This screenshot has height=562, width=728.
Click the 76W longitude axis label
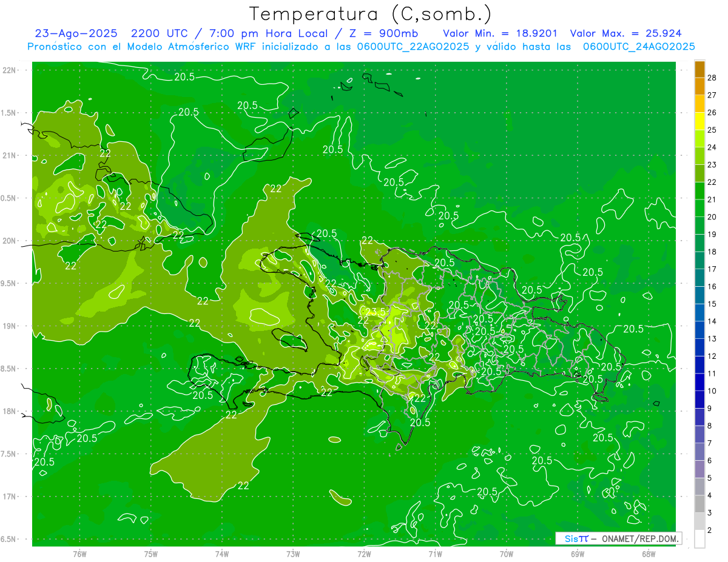79,555
